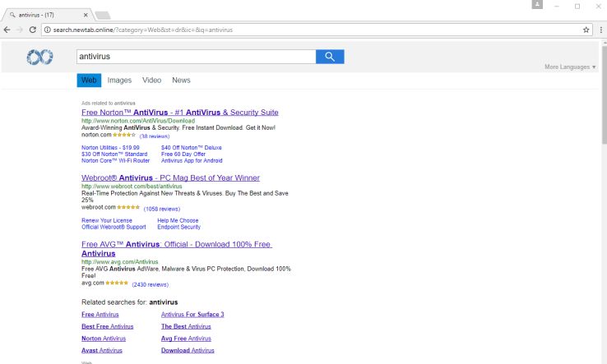
Task: Open a new browser tab
Action: tap(103, 15)
